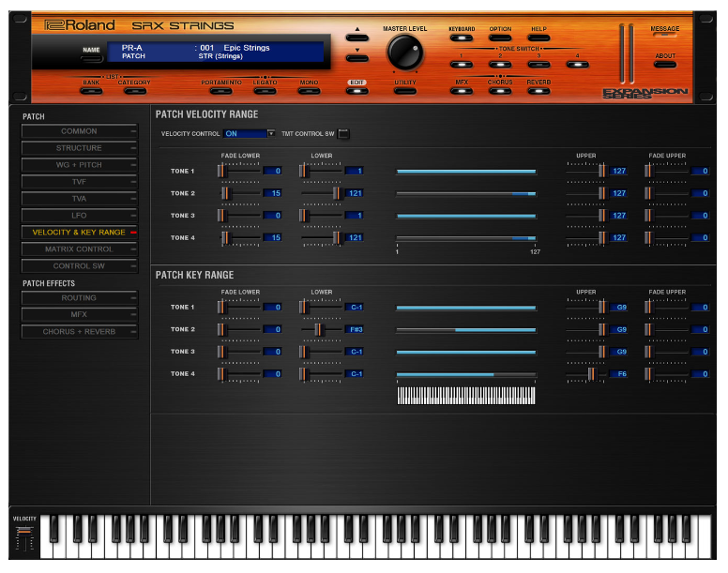728x573 pixels.
Task: Open the Bank list button
Action: pos(91,91)
